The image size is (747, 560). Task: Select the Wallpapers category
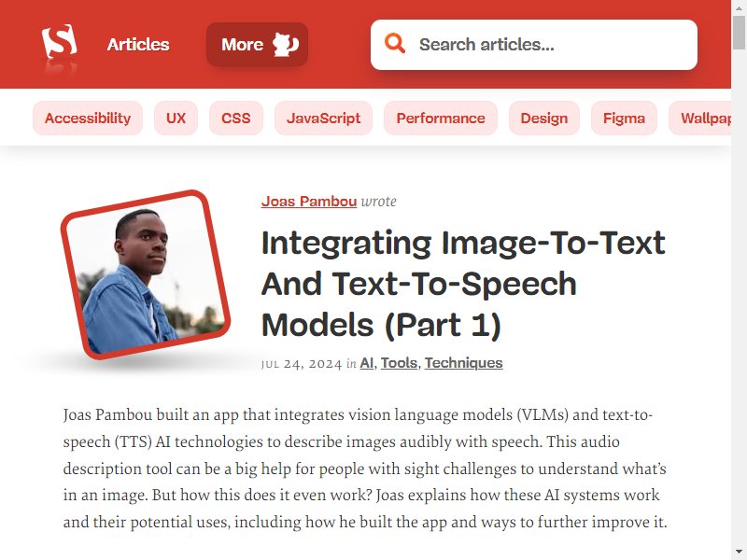pyautogui.click(x=700, y=119)
